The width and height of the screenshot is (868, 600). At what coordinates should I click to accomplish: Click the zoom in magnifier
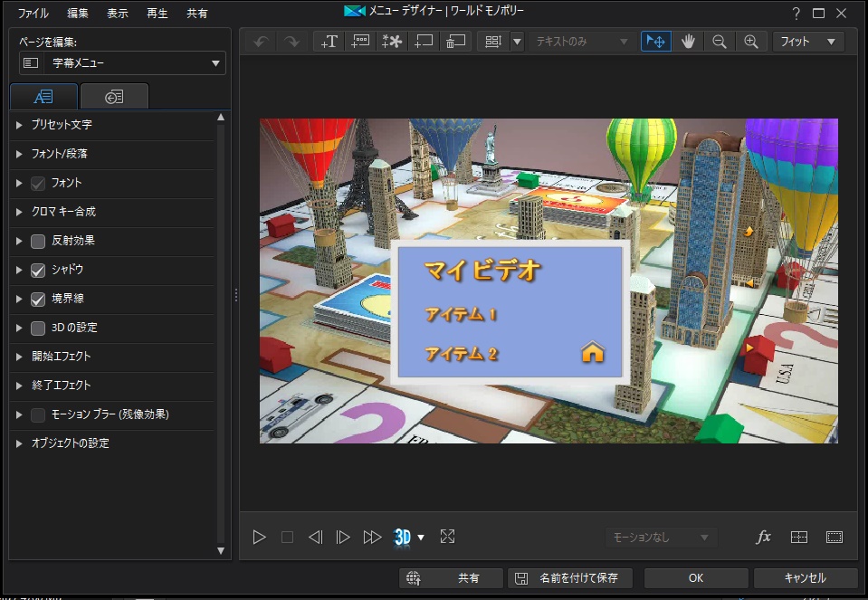tap(750, 42)
